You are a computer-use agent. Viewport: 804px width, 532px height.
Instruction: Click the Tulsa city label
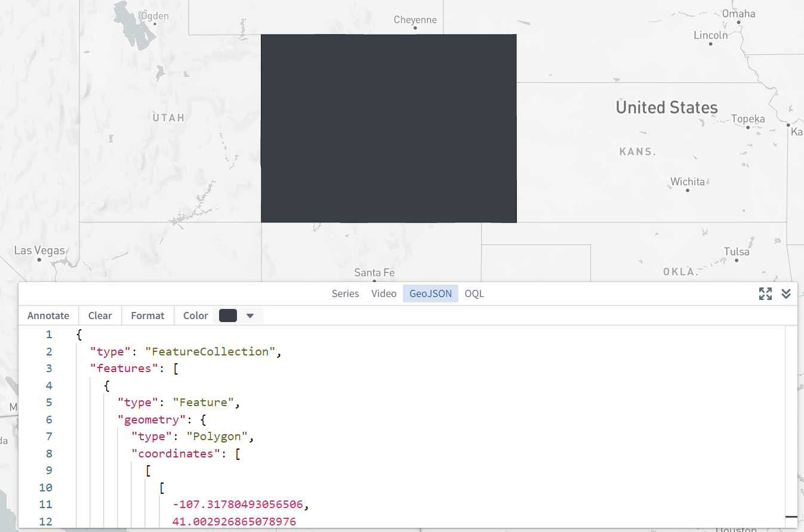click(x=737, y=252)
